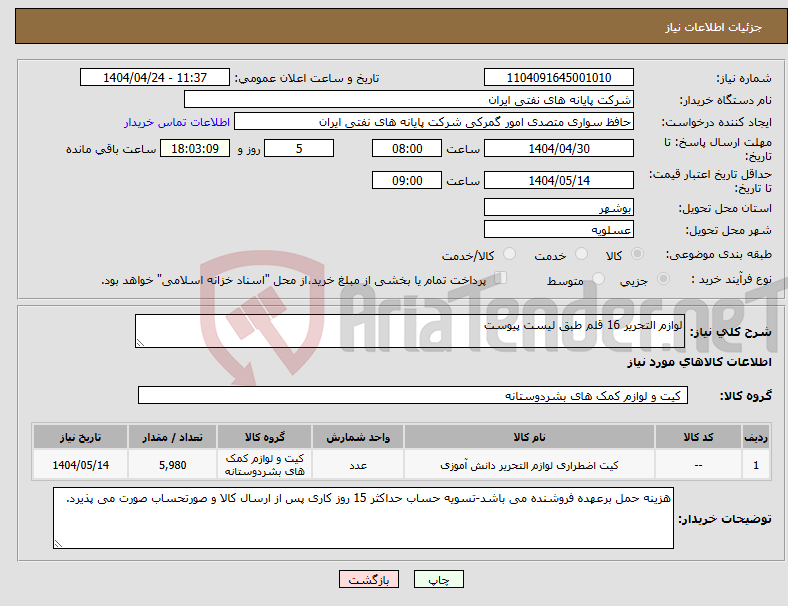Click the توضیحات خریدار notes textarea
This screenshot has height=606, width=788.
pos(363,518)
